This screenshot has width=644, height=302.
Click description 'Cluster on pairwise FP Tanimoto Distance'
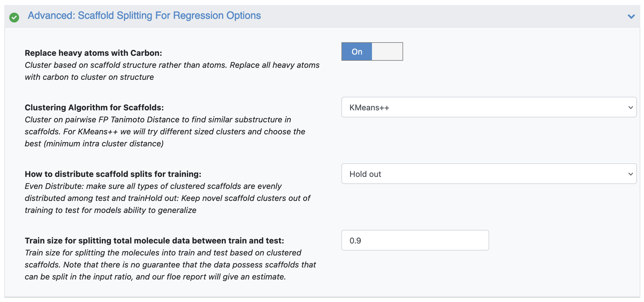(x=165, y=132)
